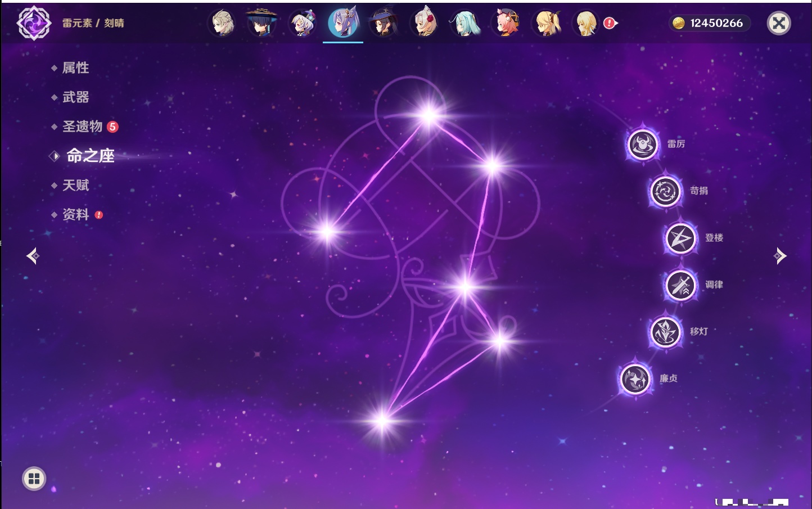The width and height of the screenshot is (812, 509).
Task: Click the leftmost glowing constellation star
Action: [x=327, y=231]
